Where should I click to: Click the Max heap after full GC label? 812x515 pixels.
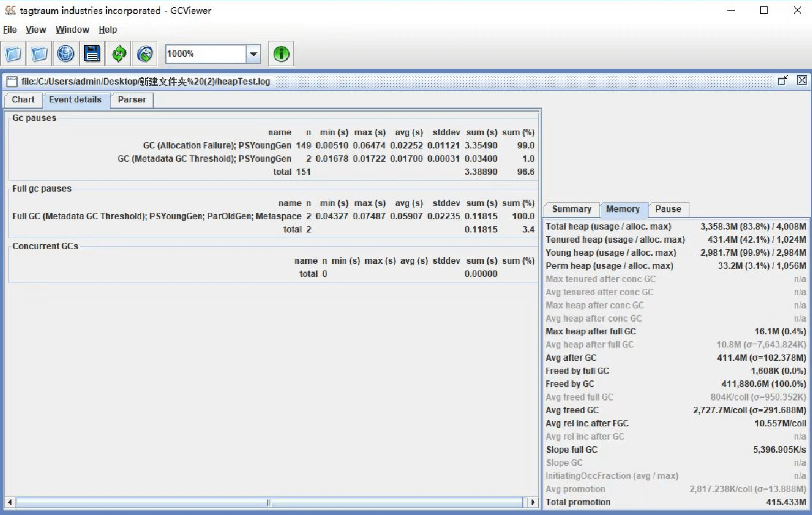(x=591, y=332)
